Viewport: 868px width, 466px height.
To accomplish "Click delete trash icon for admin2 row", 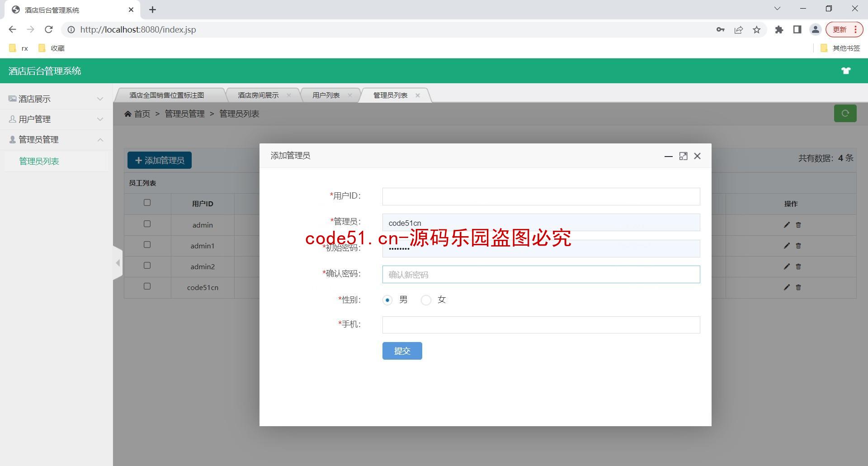I will 798,266.
